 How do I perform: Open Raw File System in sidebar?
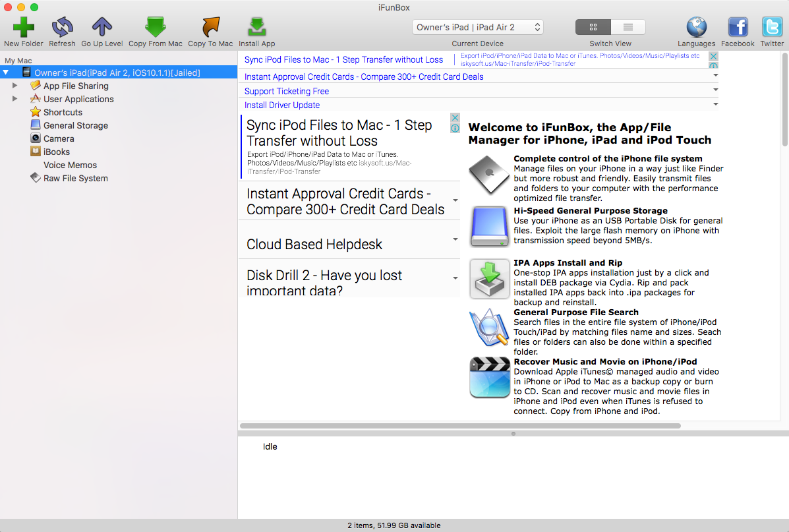click(76, 178)
